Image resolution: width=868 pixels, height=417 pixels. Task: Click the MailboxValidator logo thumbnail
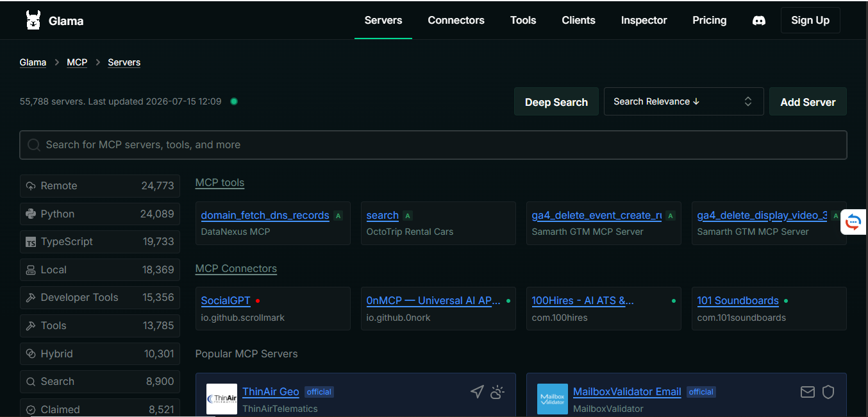pyautogui.click(x=553, y=399)
